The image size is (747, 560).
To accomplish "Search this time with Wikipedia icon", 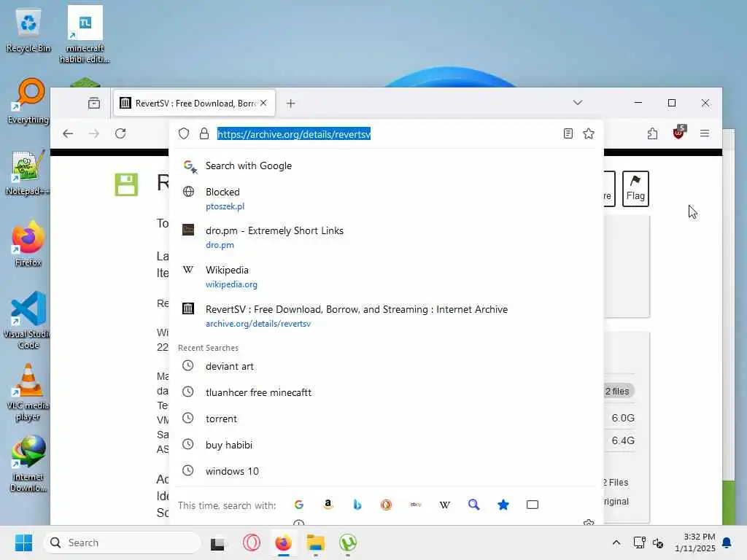I will (444, 505).
